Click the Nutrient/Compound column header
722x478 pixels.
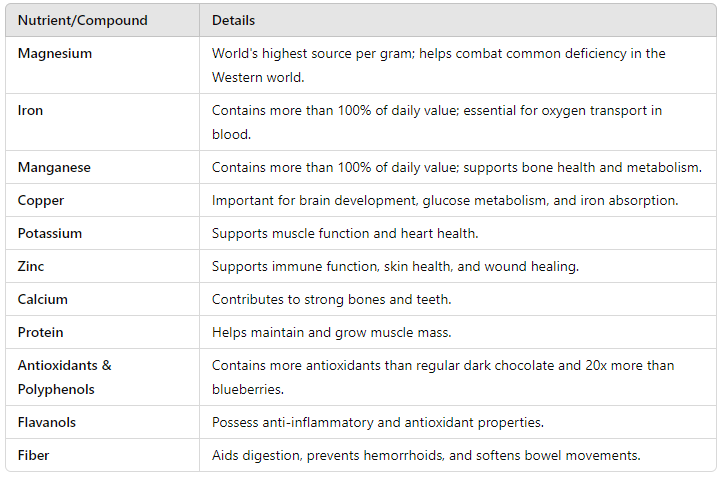pyautogui.click(x=82, y=20)
